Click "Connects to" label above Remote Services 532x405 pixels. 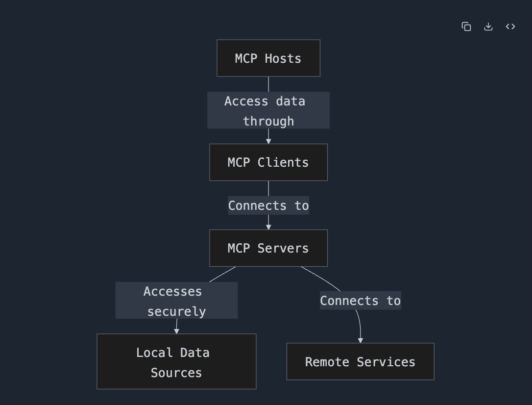360,301
